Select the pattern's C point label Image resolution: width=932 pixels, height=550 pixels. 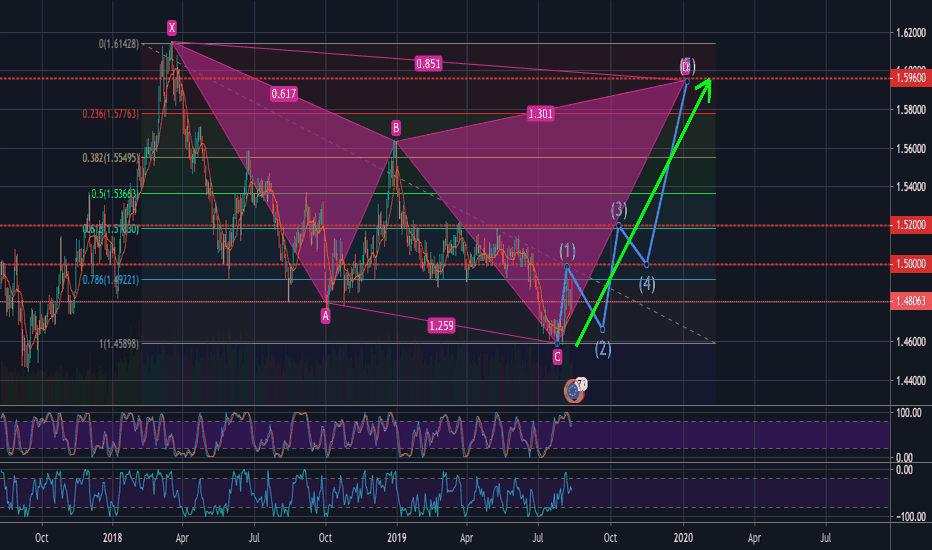(x=557, y=357)
